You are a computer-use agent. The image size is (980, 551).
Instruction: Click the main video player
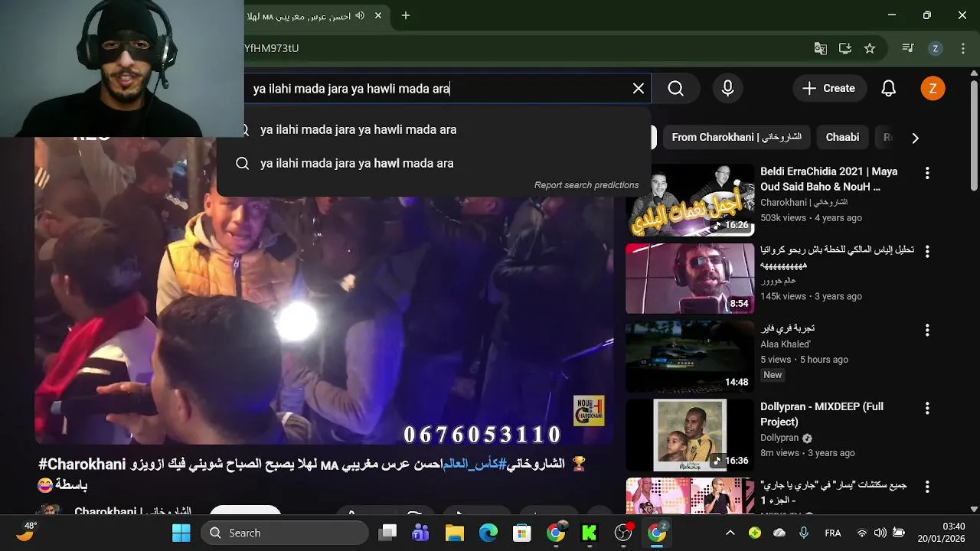click(324, 291)
